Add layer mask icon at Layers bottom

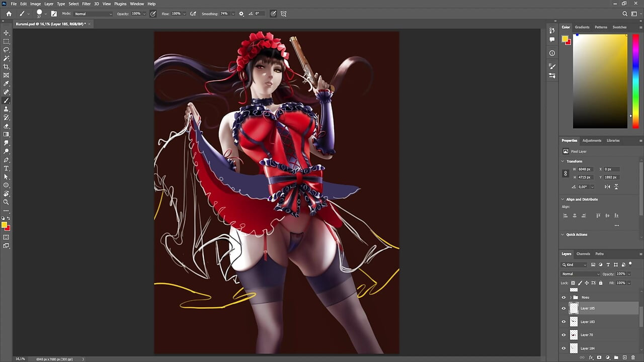pos(599,357)
